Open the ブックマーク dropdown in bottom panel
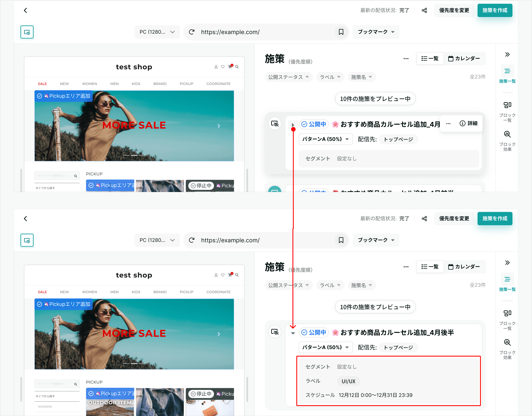 [376, 240]
